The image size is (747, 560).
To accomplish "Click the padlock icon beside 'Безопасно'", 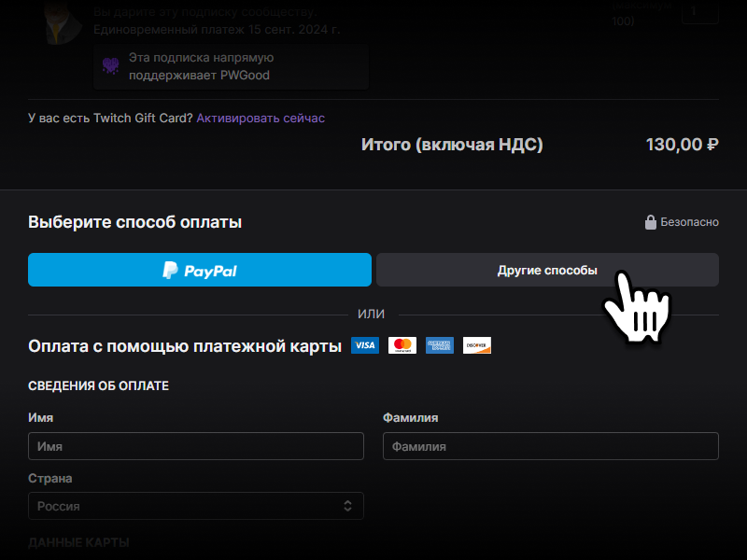I will pyautogui.click(x=651, y=222).
